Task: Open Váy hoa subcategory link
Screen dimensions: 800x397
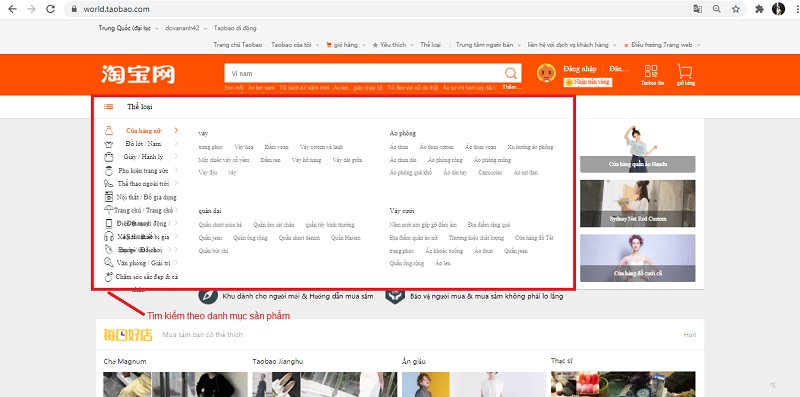Action: coord(244,147)
